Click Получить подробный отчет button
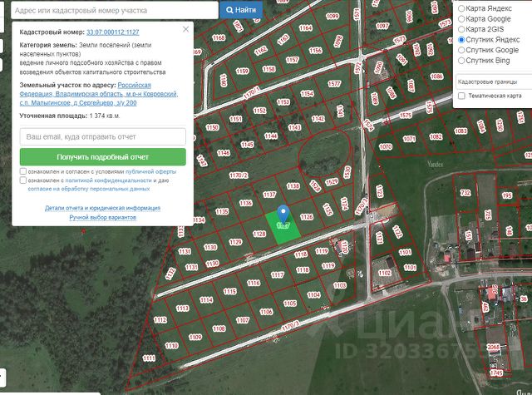Image resolution: width=532 pixels, height=395 pixels. click(x=103, y=157)
